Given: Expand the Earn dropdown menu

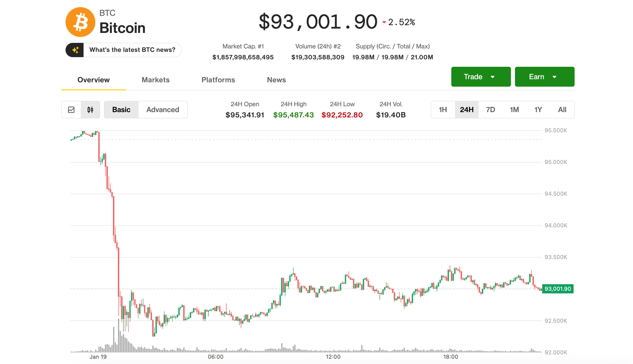Looking at the screenshot, I should [x=544, y=77].
